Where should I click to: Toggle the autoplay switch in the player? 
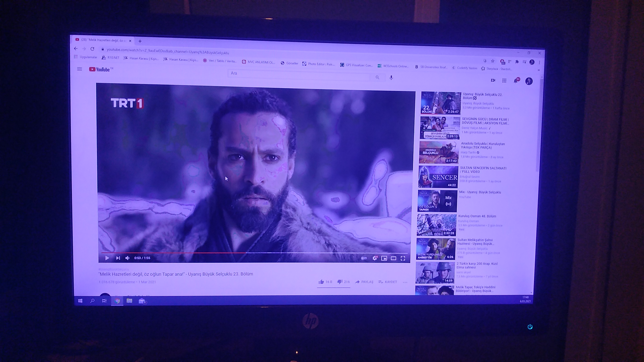pyautogui.click(x=364, y=258)
